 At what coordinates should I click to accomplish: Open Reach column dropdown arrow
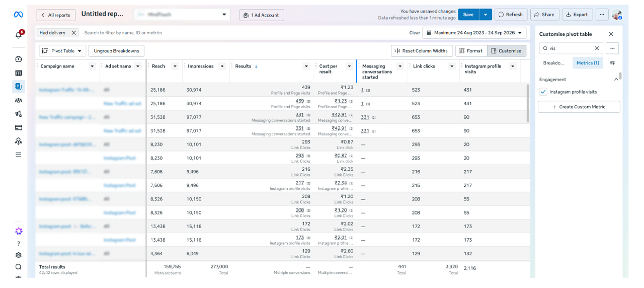[175, 66]
